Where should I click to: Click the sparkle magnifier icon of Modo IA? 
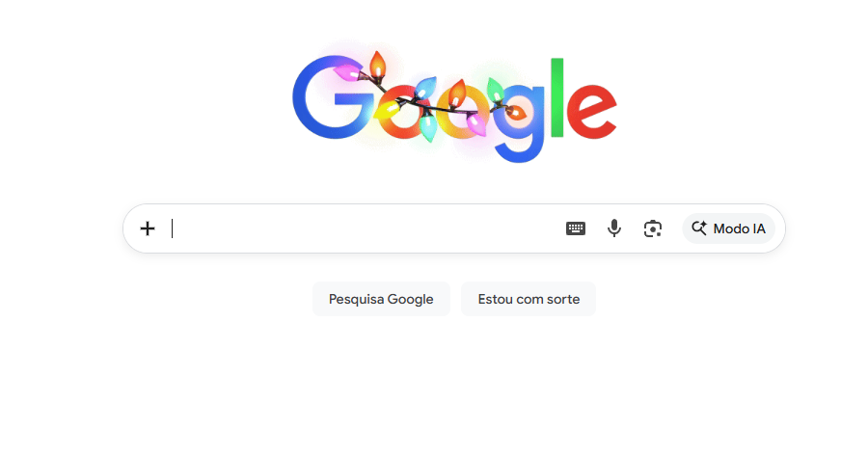(699, 228)
